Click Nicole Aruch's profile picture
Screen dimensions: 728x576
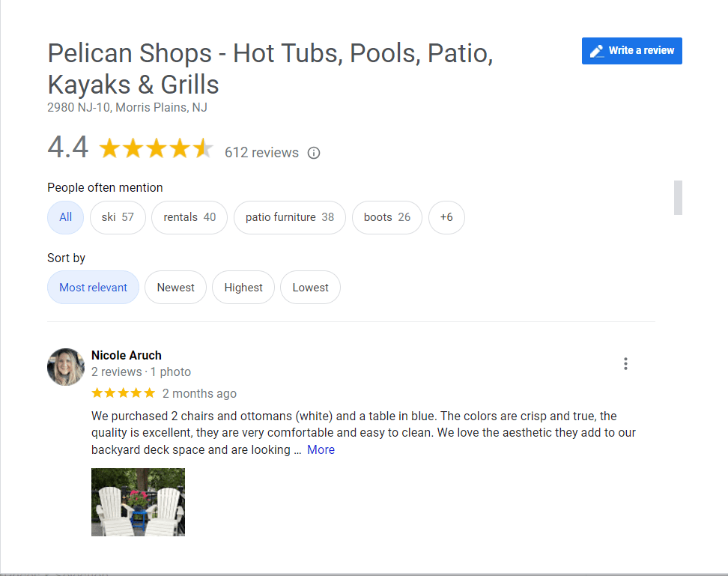(x=66, y=367)
